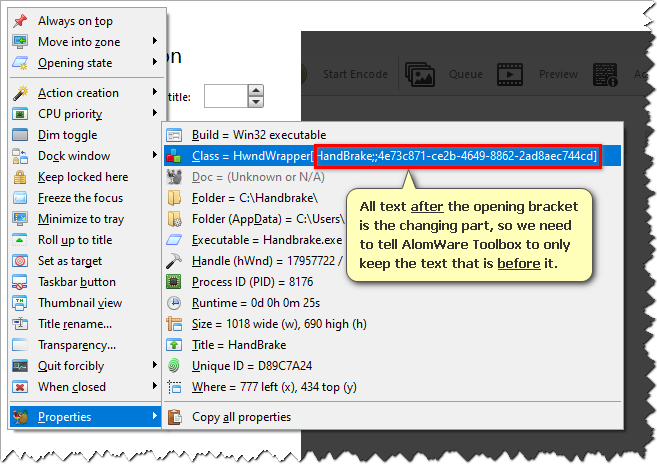Click the Runtime clock icon
This screenshot has width=657, height=464.
tap(174, 303)
